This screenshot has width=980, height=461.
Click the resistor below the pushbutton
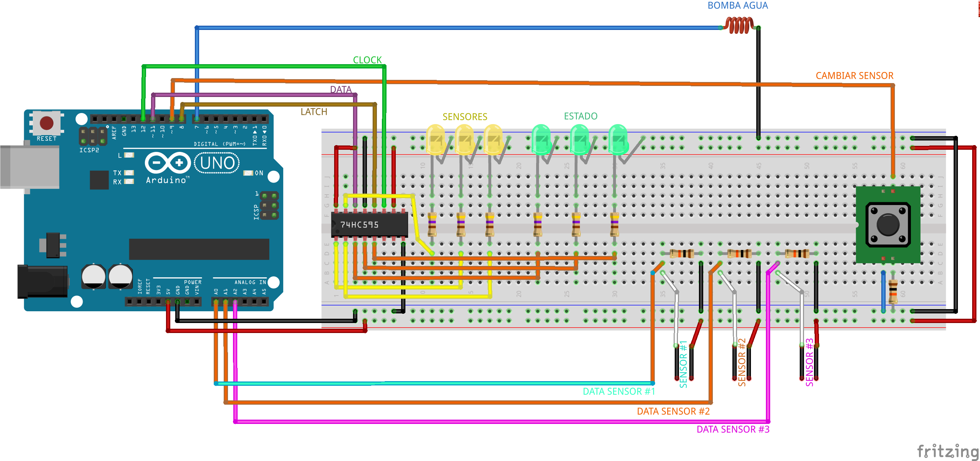tap(892, 292)
